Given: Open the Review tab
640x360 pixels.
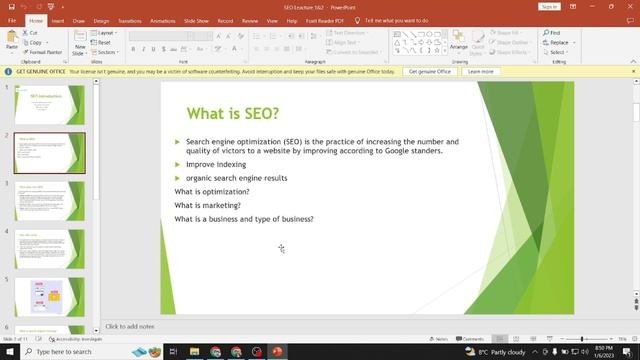Looking at the screenshot, I should [x=250, y=21].
